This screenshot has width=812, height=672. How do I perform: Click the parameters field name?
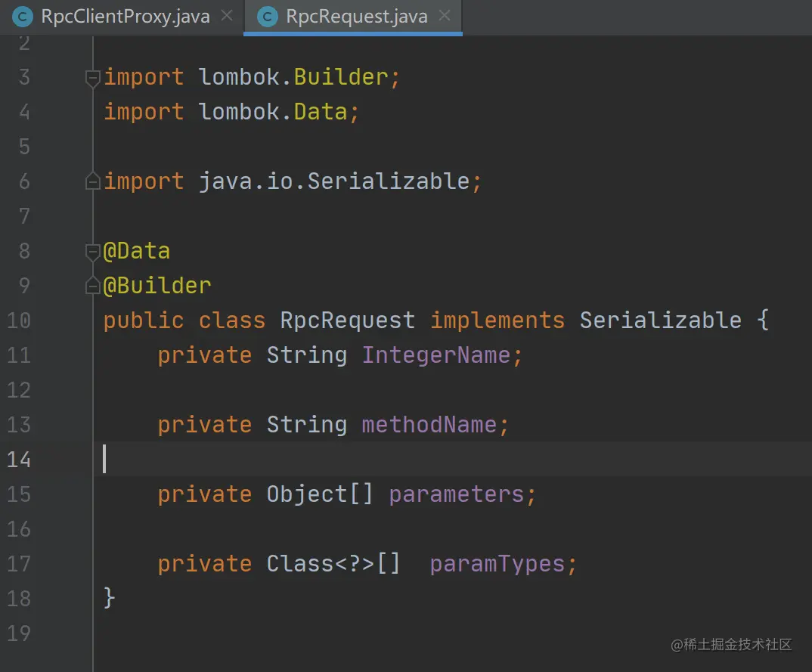coord(456,494)
